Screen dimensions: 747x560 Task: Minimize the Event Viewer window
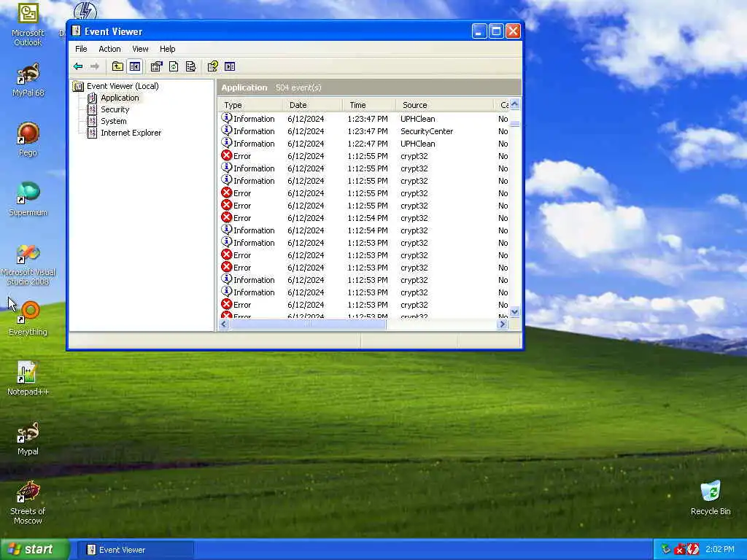(x=479, y=31)
